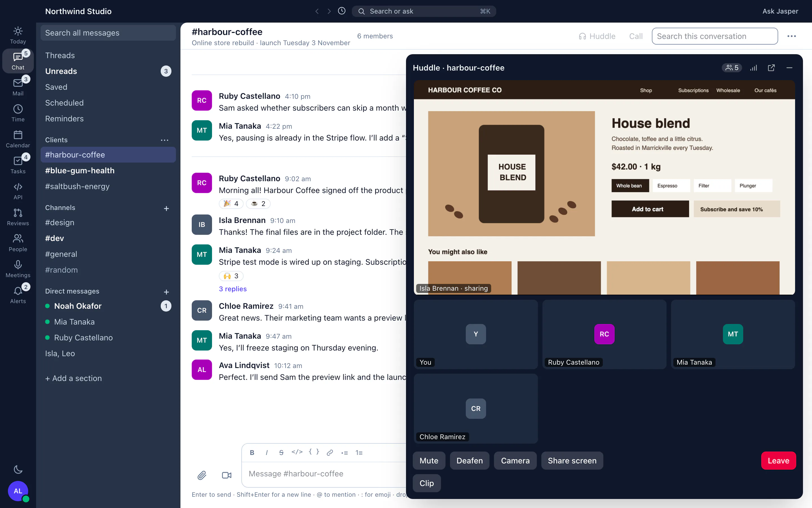Go back with the history back arrow
This screenshot has height=508, width=812.
(x=317, y=11)
